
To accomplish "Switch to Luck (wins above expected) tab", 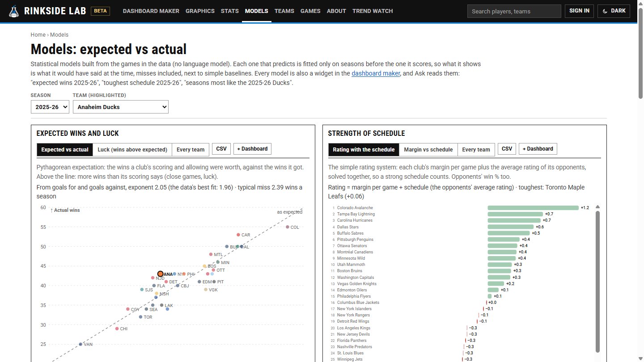I will 132,150.
